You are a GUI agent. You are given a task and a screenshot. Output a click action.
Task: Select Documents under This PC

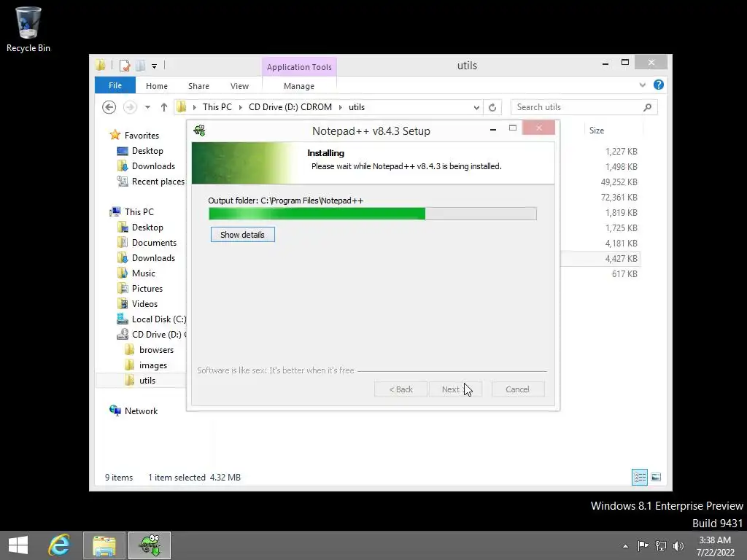tap(154, 242)
